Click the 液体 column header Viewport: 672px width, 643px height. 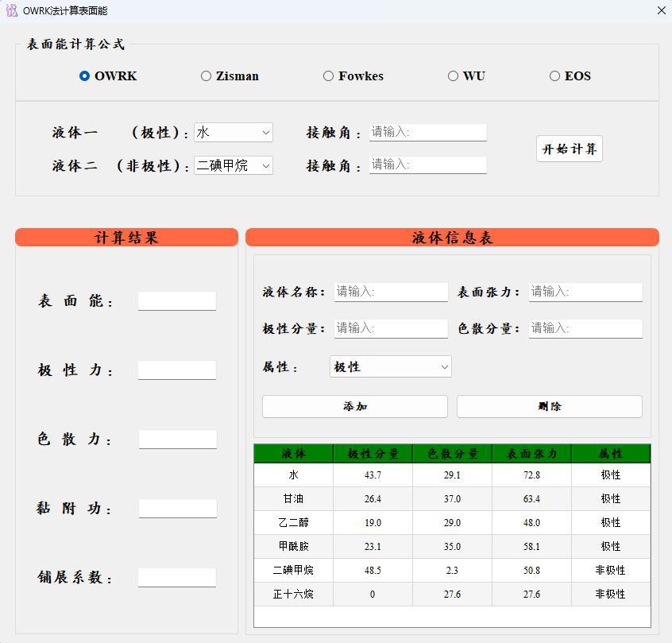294,454
